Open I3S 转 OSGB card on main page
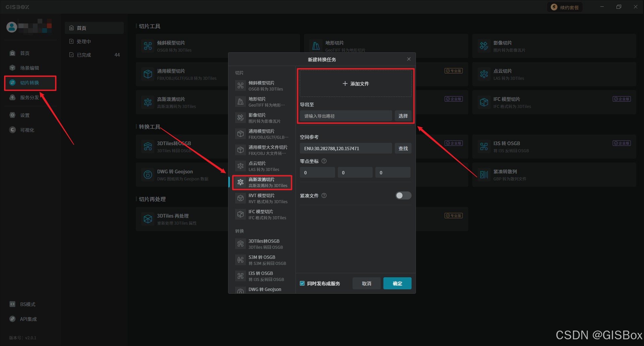This screenshot has width=644, height=346. point(554,147)
